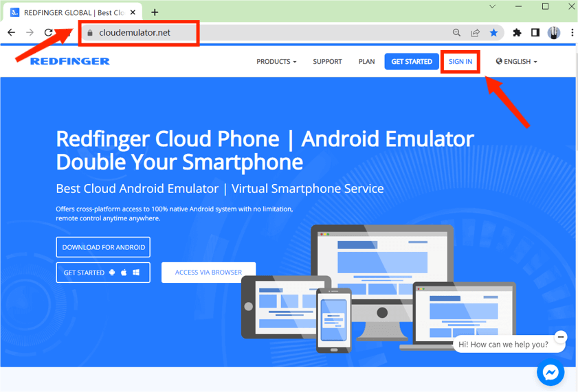578x392 pixels.
Task: Click the zoom magnifier icon in address bar
Action: pyautogui.click(x=456, y=32)
